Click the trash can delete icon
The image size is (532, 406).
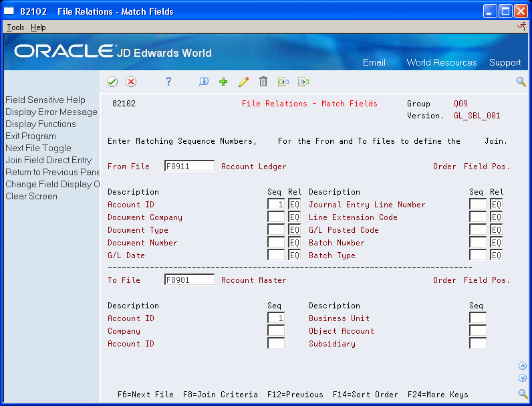[263, 82]
